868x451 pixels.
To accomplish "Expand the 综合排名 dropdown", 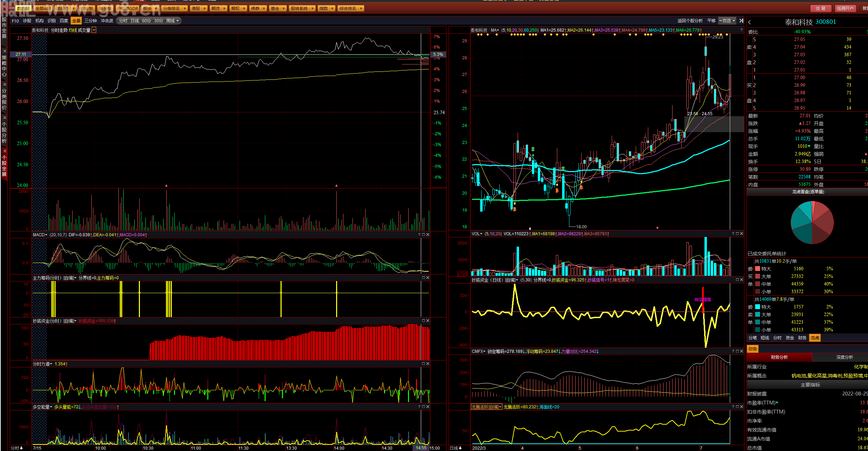I will (361, 8).
